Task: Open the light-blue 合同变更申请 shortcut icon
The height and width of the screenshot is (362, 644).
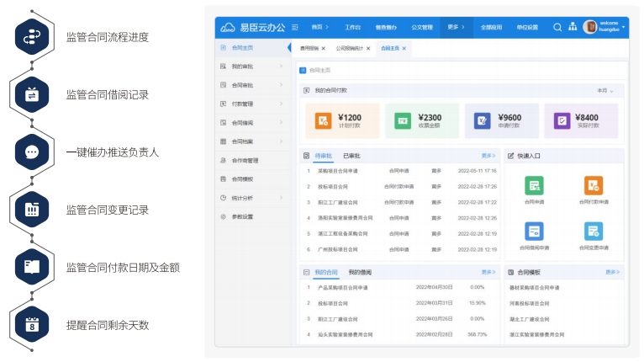Action: [594, 232]
